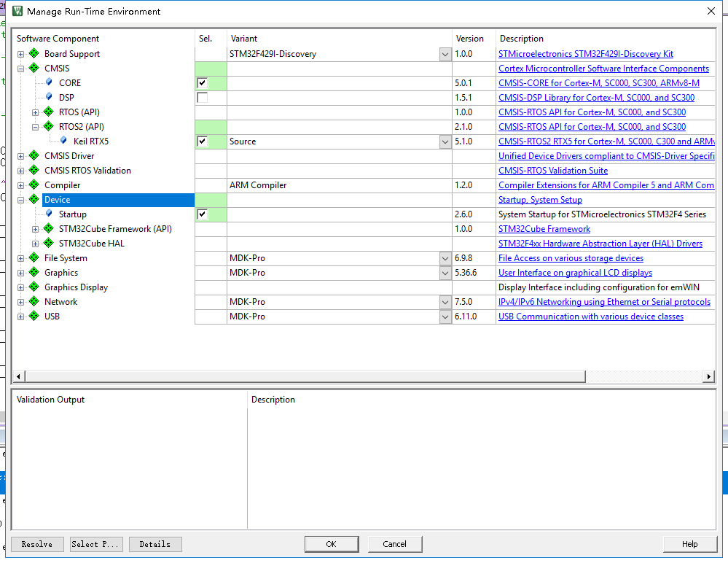Uncheck the Startup component checkbox
The width and height of the screenshot is (728, 563).
(x=203, y=214)
